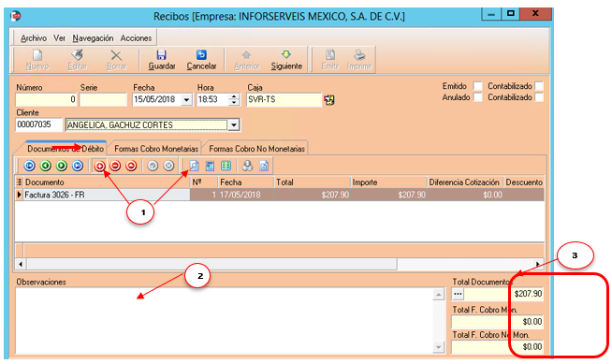The image size is (612, 364).
Task: Select the Documentos de Débito tab
Action: 66,149
